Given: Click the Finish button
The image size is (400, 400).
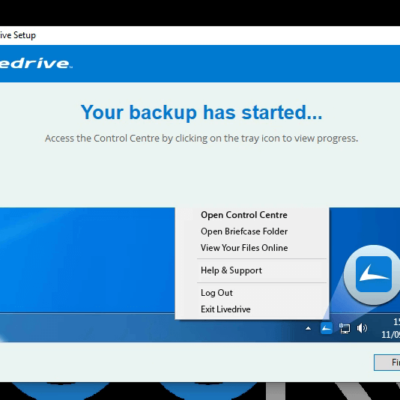Looking at the screenshot, I should coord(387,362).
